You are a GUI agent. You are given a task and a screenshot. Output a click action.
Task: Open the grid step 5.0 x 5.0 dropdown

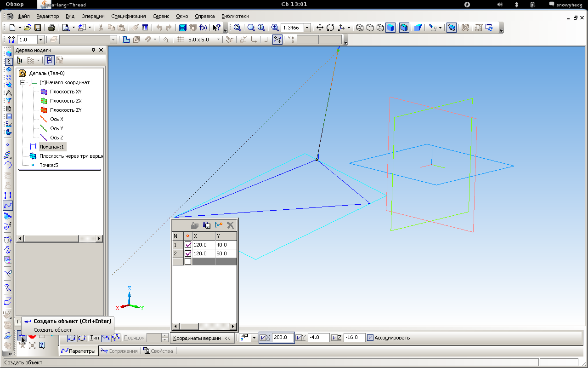(218, 40)
